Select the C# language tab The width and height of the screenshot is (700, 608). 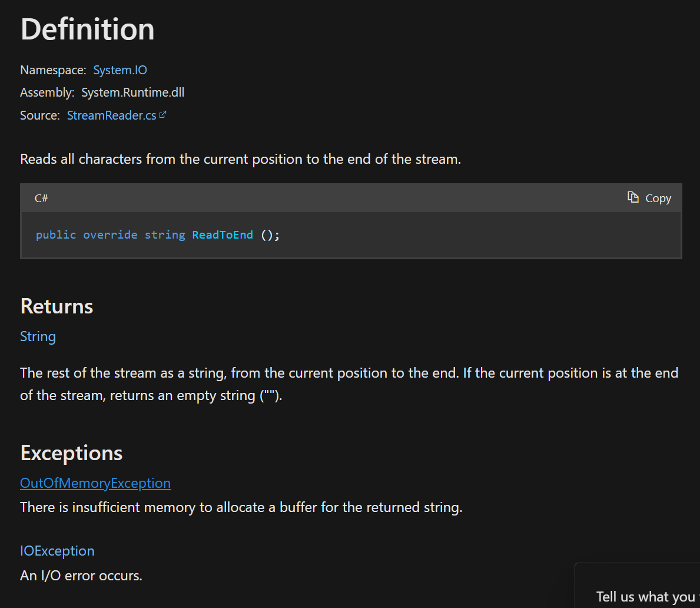[x=41, y=198]
